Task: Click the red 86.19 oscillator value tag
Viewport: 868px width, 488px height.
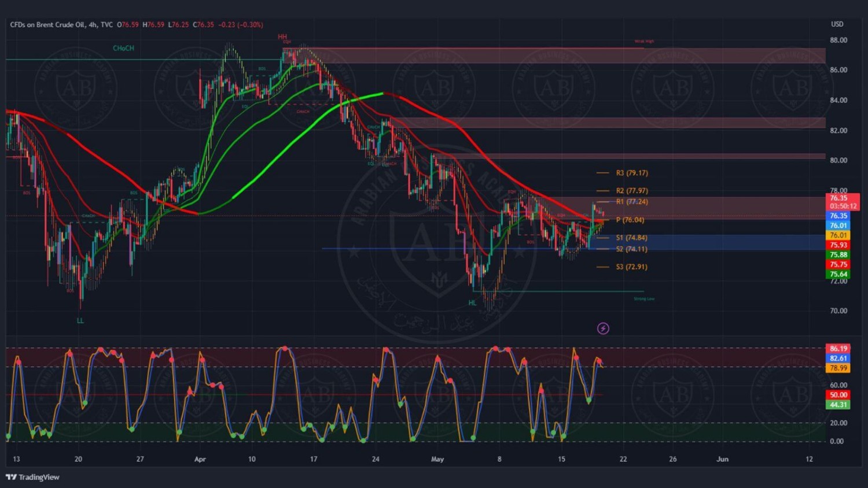Action: 838,349
